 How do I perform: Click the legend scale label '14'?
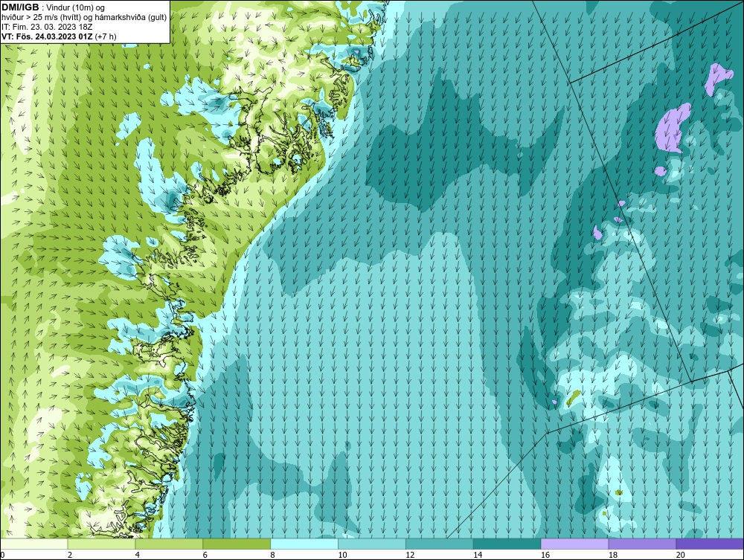478,555
